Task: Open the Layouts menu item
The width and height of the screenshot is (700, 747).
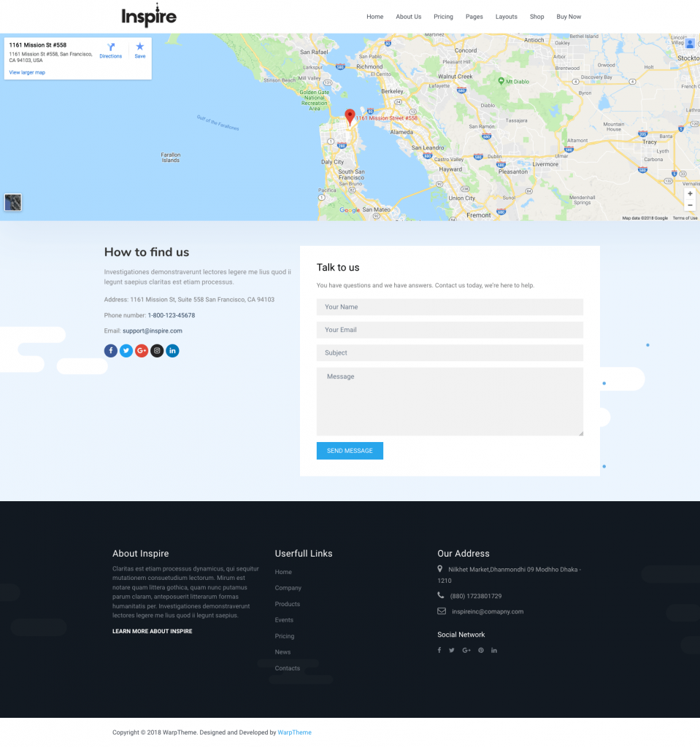Action: 506,16
